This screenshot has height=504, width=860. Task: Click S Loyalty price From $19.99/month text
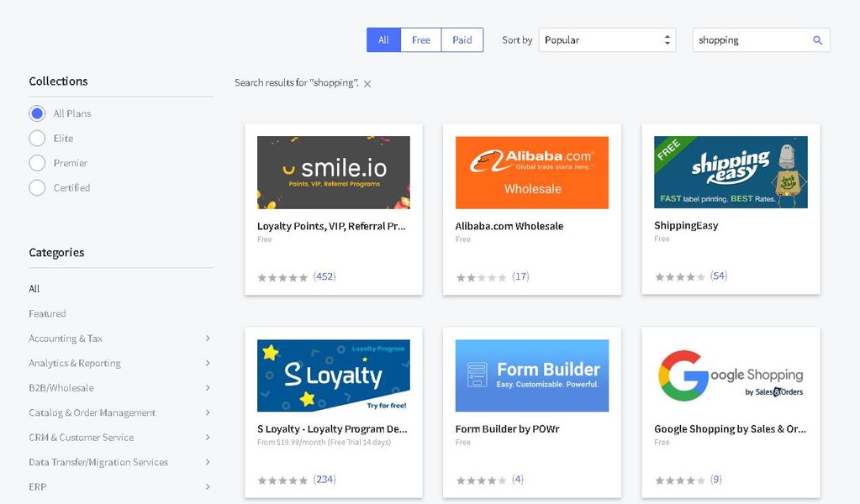pyautogui.click(x=324, y=442)
